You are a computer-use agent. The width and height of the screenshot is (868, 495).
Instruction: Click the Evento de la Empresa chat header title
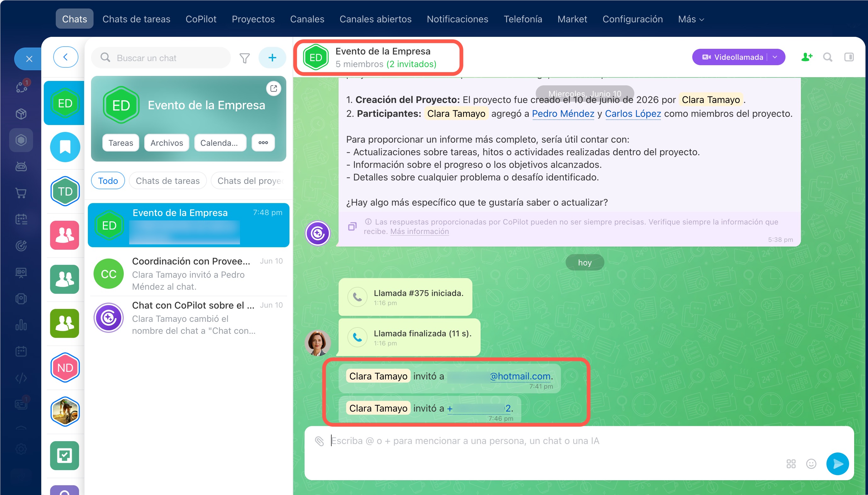tap(383, 51)
